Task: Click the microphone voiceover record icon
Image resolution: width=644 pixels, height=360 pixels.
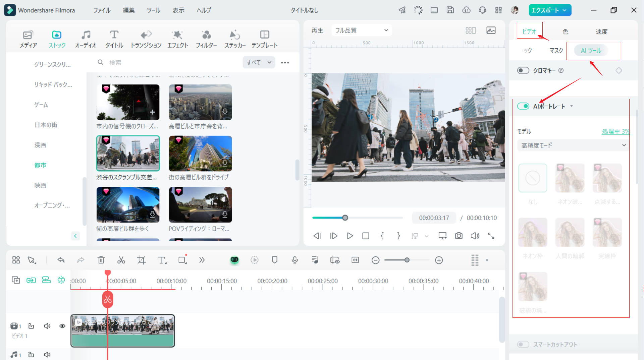Action: click(295, 260)
